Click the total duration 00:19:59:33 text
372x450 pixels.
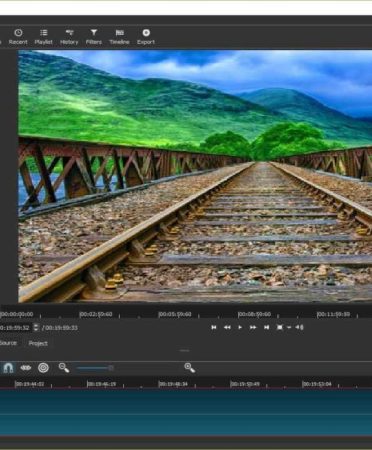(61, 328)
